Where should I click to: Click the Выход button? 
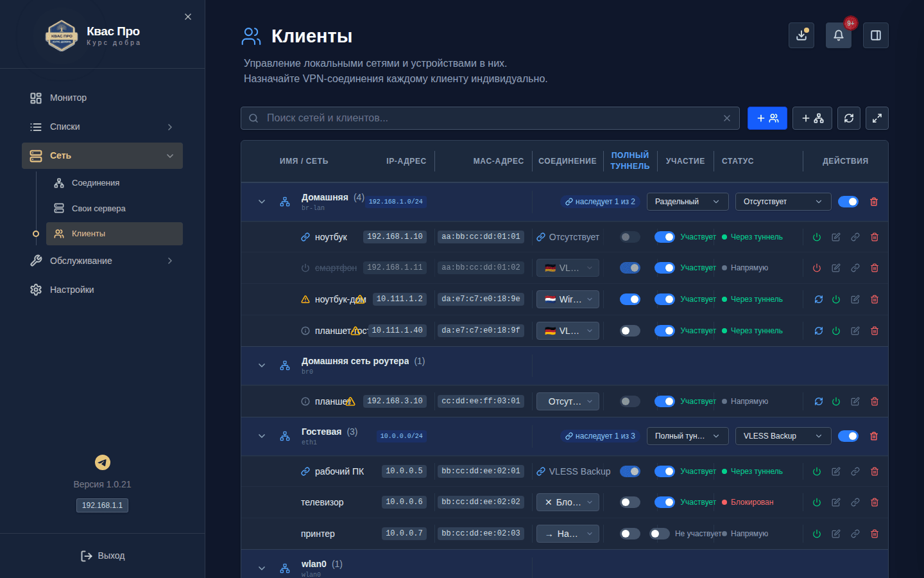point(103,556)
